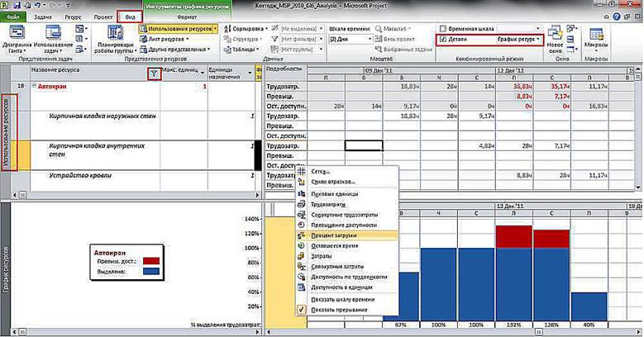Enable the Временная шкала checkbox
Image resolution: width=644 pixels, height=337 pixels.
click(x=444, y=28)
